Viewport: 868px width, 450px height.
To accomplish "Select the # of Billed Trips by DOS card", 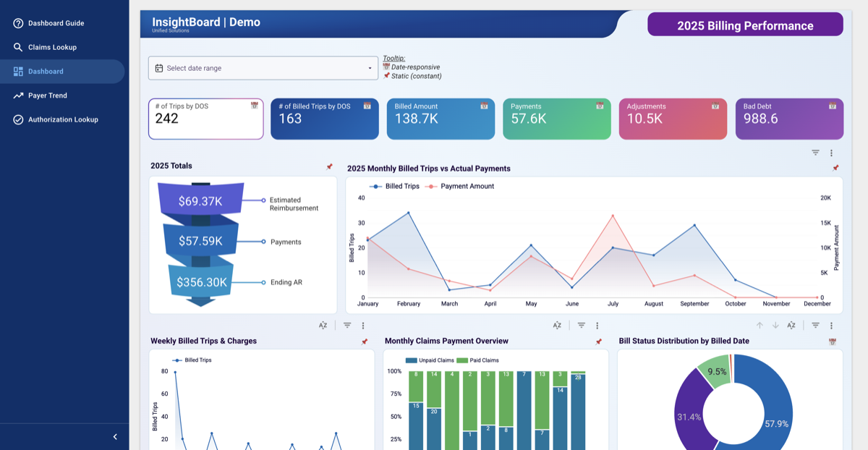I will coord(325,119).
